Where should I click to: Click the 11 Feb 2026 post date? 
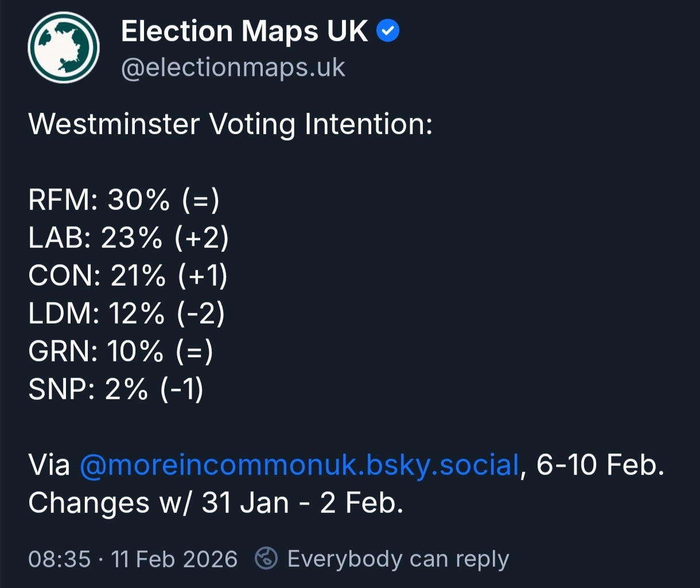[174, 559]
